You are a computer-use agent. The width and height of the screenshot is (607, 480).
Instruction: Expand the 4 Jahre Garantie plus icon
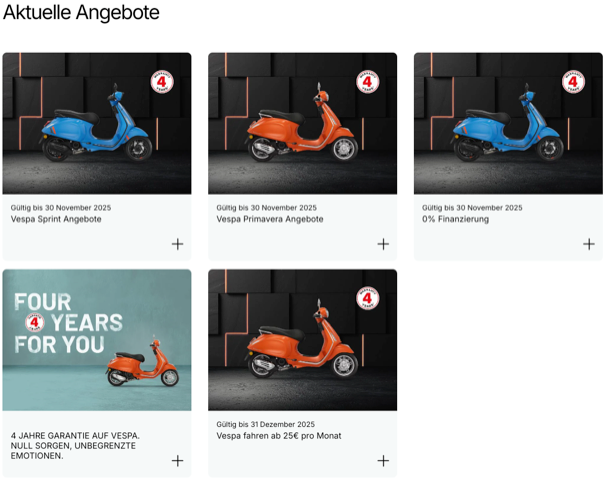tap(177, 461)
